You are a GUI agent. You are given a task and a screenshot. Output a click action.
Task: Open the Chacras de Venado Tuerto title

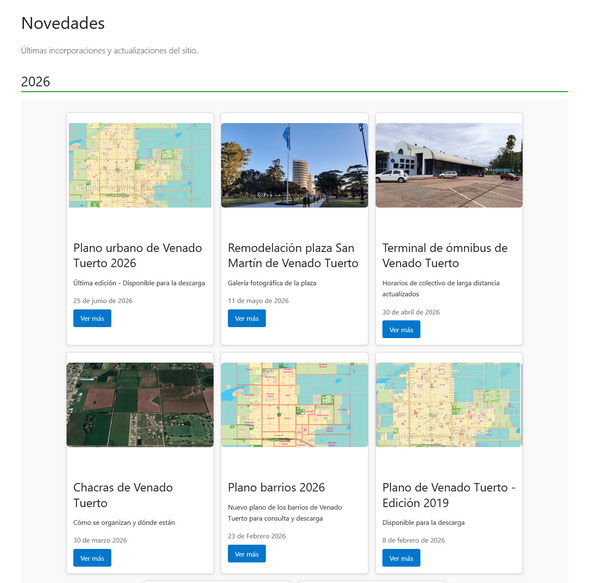[123, 495]
